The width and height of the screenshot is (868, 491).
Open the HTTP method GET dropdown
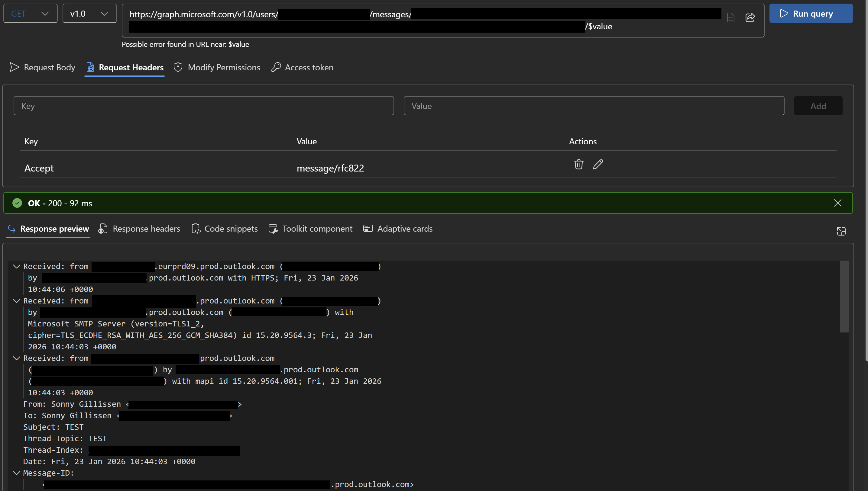click(30, 14)
